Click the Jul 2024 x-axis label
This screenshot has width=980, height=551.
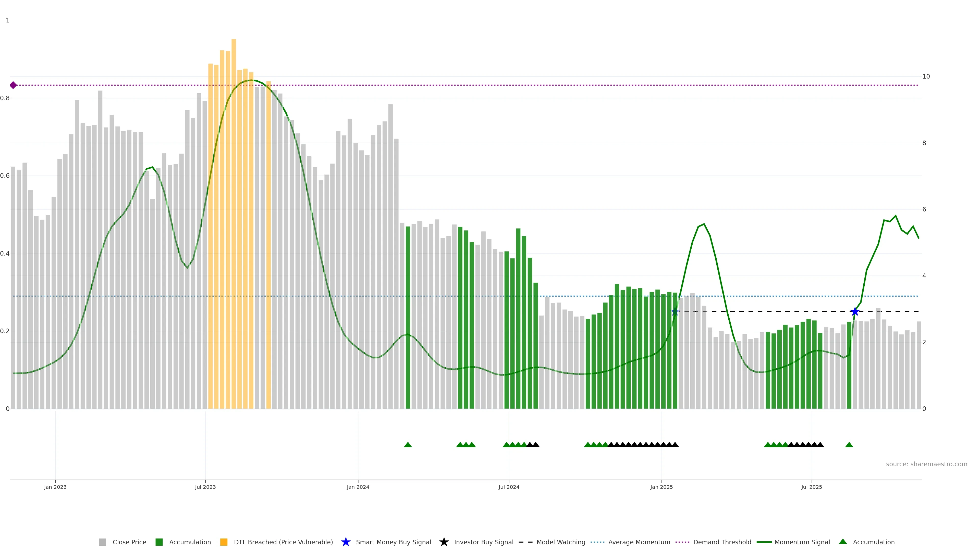click(509, 487)
